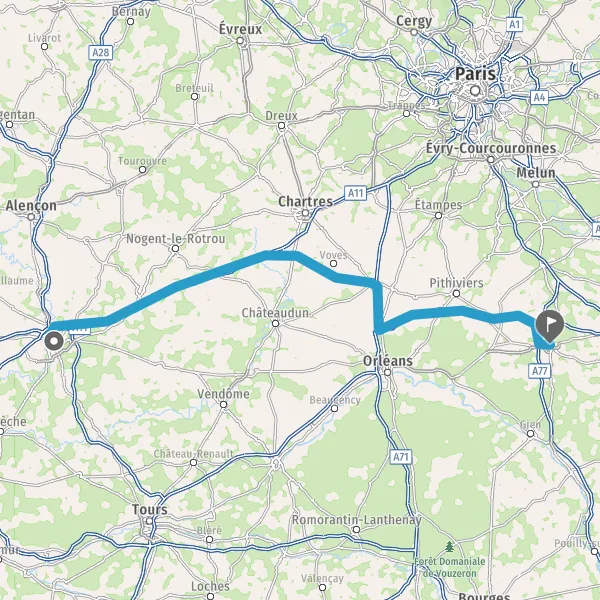Screen dimensions: 600x600
Task: Select the Orléans city marker
Action: (388, 372)
